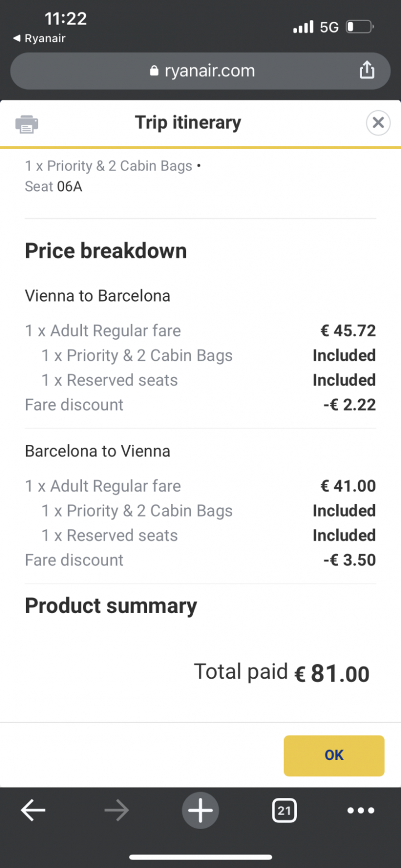The width and height of the screenshot is (401, 868).
Task: Tap the ryanair.com address bar
Action: pos(200,71)
